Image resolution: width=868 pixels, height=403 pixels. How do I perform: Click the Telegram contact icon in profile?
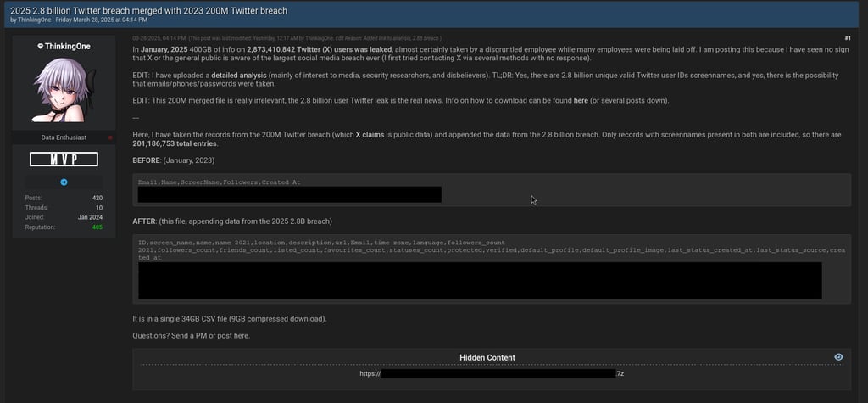tap(64, 182)
